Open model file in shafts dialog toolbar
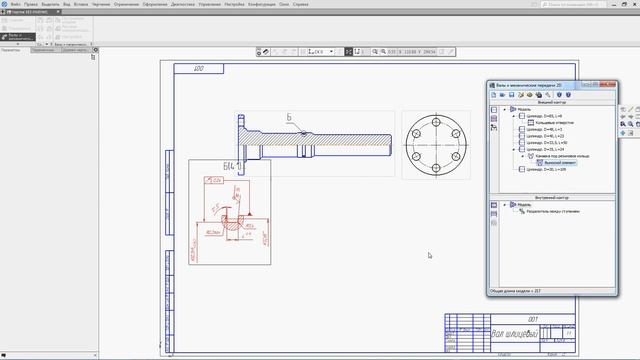This screenshot has width=640, height=360. coord(502,95)
